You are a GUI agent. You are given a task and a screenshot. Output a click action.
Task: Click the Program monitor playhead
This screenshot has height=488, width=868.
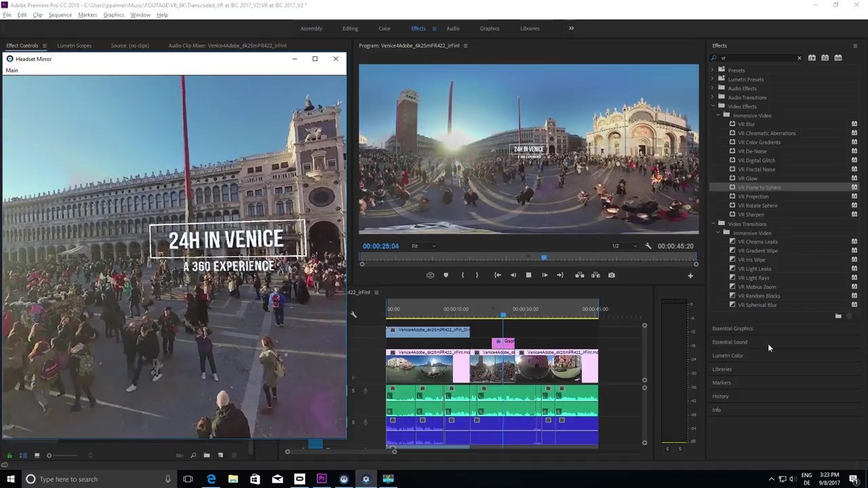point(543,258)
